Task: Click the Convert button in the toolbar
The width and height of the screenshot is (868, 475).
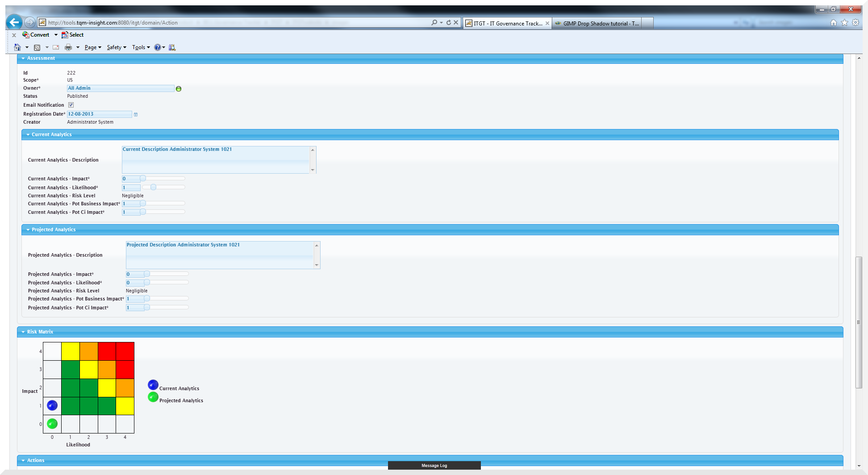Action: coord(39,34)
